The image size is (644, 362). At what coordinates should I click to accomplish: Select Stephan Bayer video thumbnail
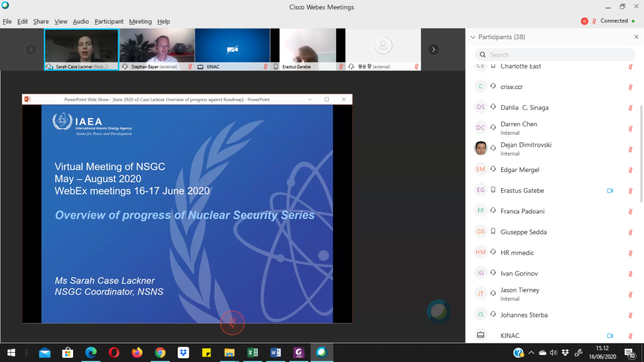(x=157, y=50)
